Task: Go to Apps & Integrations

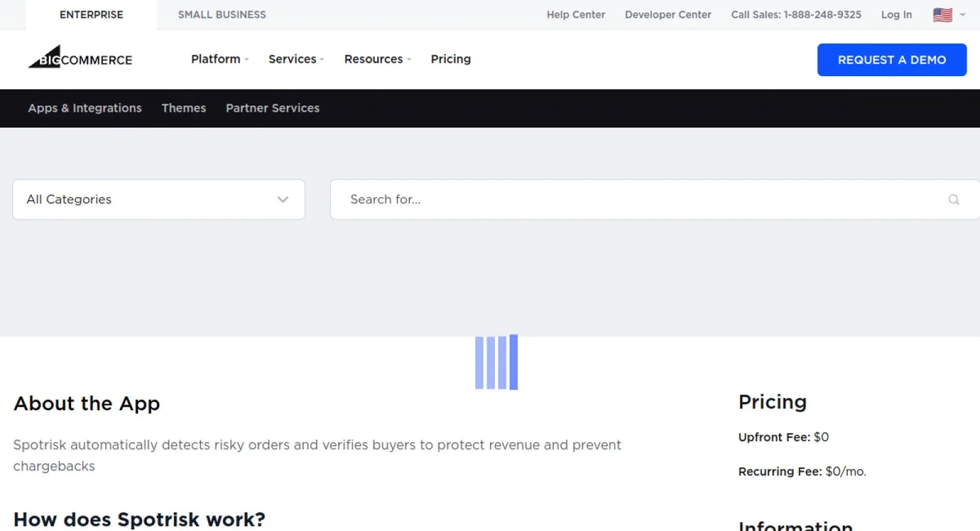Action: click(x=85, y=108)
